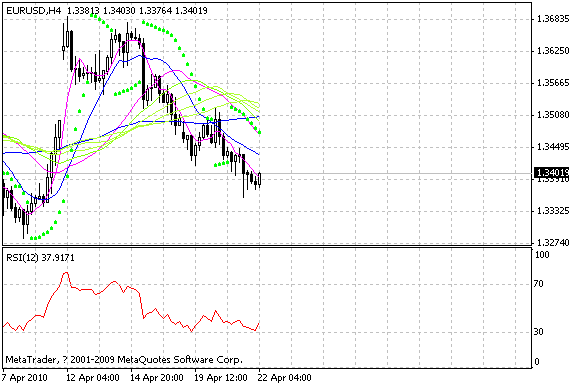Click the 1.35080 price axis label

click(x=552, y=115)
